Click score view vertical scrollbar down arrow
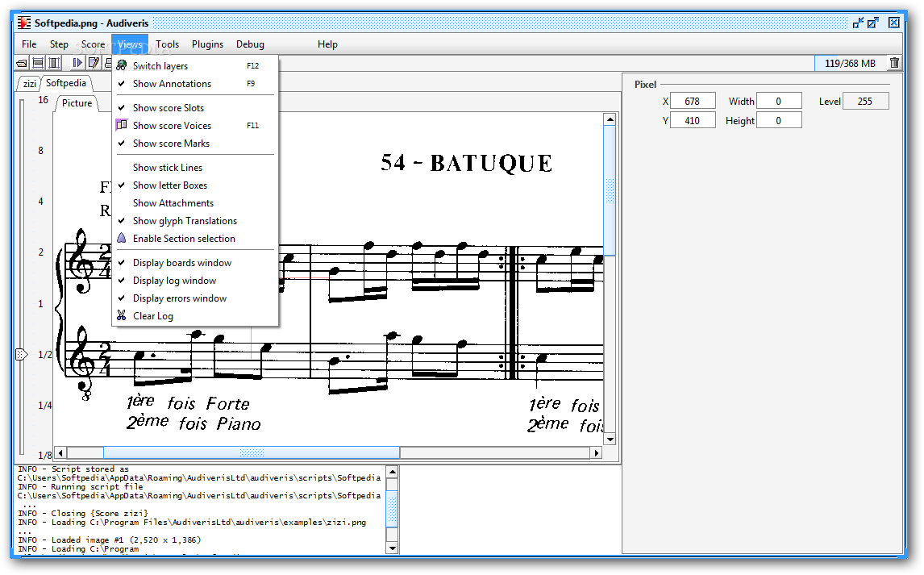This screenshot has width=924, height=575. pyautogui.click(x=610, y=440)
